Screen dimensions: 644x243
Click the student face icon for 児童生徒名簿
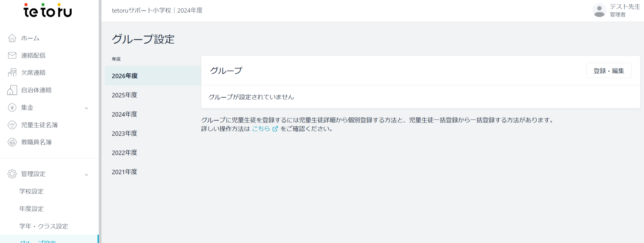12,125
